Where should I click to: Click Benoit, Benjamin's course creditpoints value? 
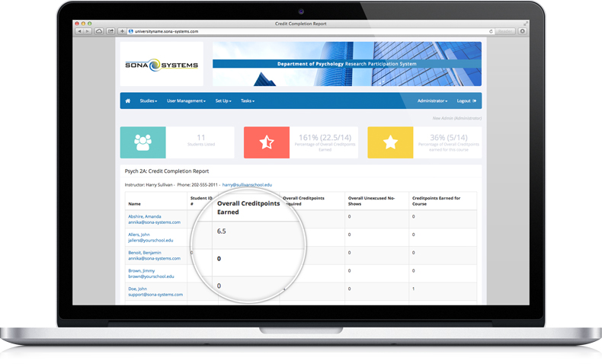(414, 253)
